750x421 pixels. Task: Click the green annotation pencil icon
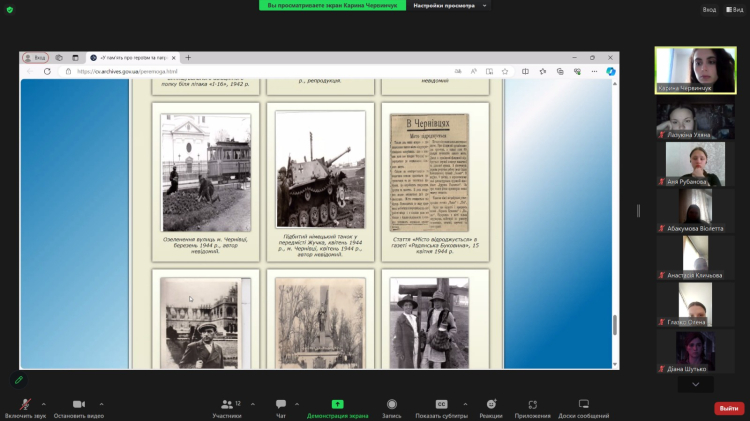click(x=18, y=380)
